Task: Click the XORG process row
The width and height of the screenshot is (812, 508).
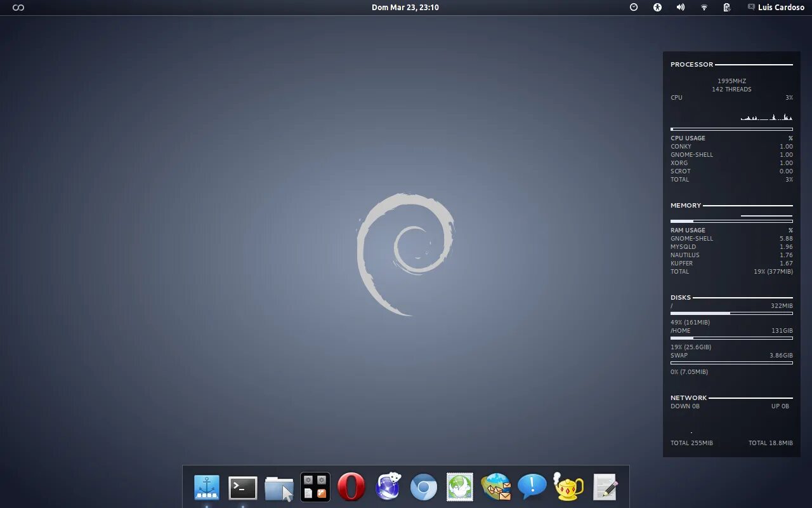Action: pyautogui.click(x=731, y=163)
